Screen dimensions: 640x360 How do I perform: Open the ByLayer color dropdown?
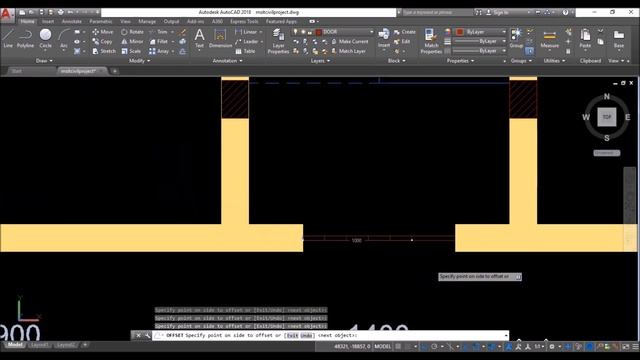[x=504, y=32]
